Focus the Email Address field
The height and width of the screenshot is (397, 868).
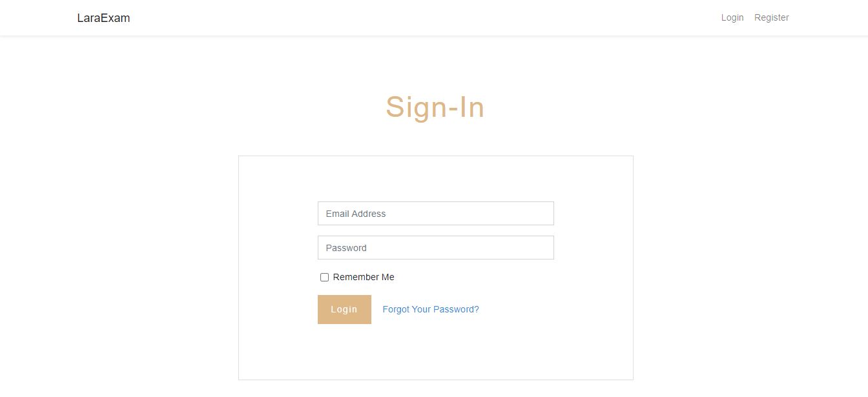(435, 214)
